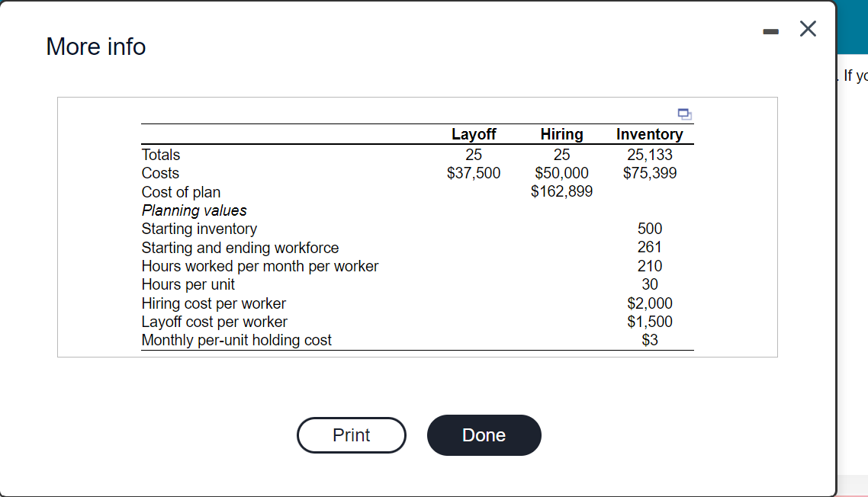
Task: Click the blue 'If yo' text beside dialog
Action: click(x=856, y=75)
